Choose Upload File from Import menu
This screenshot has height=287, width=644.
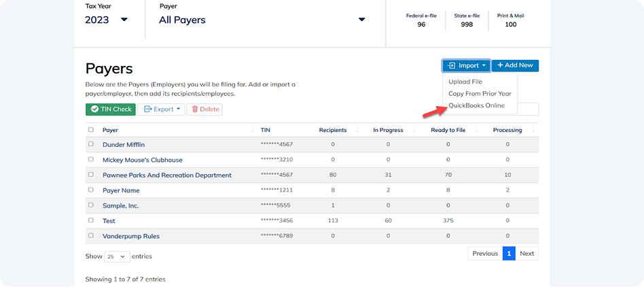465,82
